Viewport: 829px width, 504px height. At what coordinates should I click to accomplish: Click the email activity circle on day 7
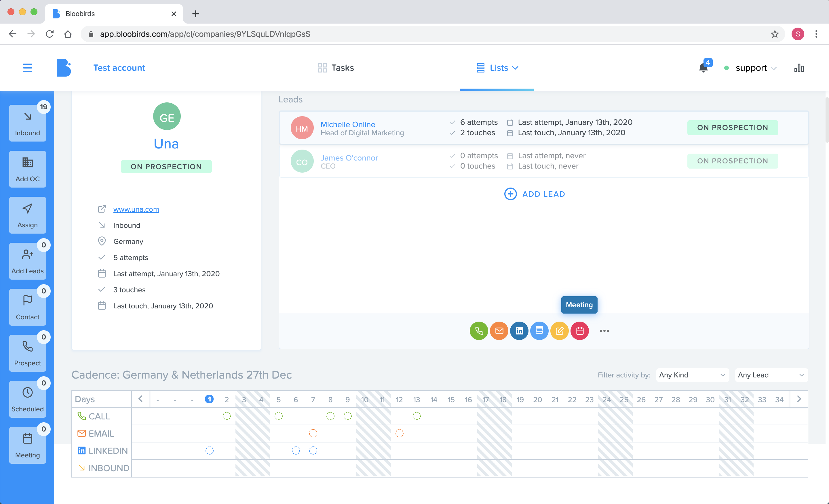point(313,434)
